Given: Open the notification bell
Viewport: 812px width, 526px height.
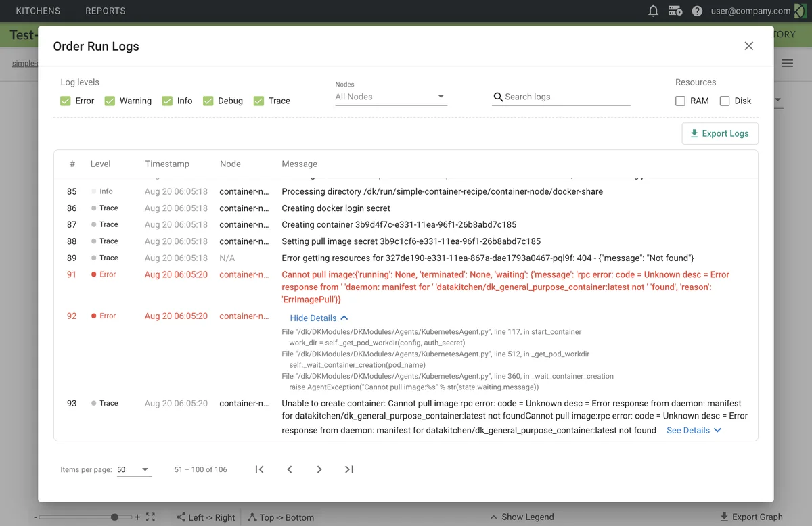Looking at the screenshot, I should click(x=653, y=11).
